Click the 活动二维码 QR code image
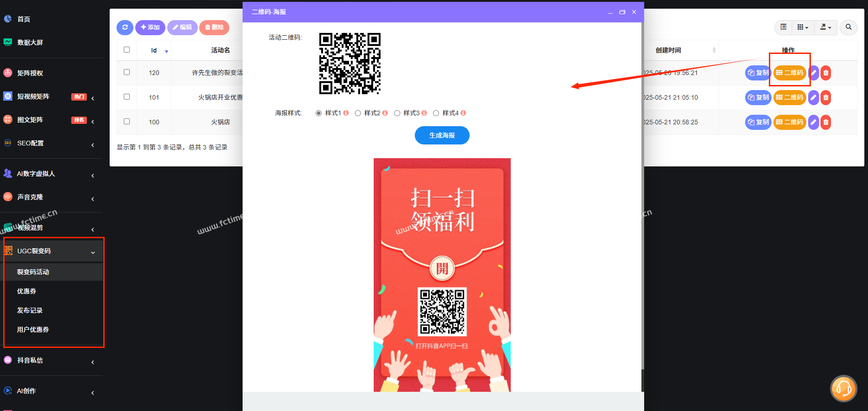 [349, 64]
